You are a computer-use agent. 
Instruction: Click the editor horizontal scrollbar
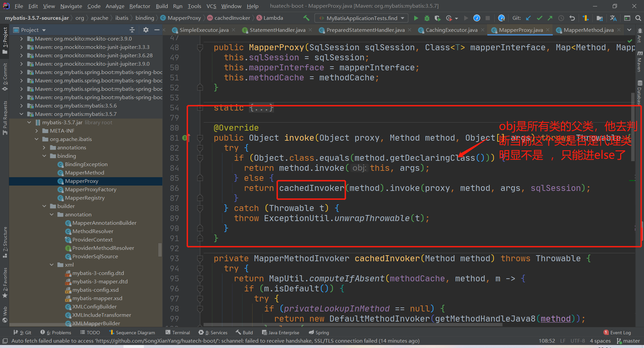point(353,325)
